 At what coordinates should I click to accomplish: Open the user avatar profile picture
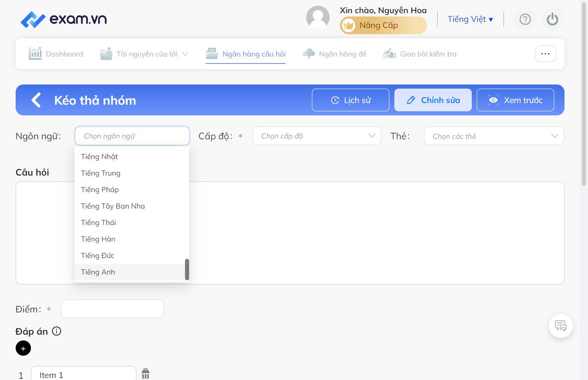[318, 18]
